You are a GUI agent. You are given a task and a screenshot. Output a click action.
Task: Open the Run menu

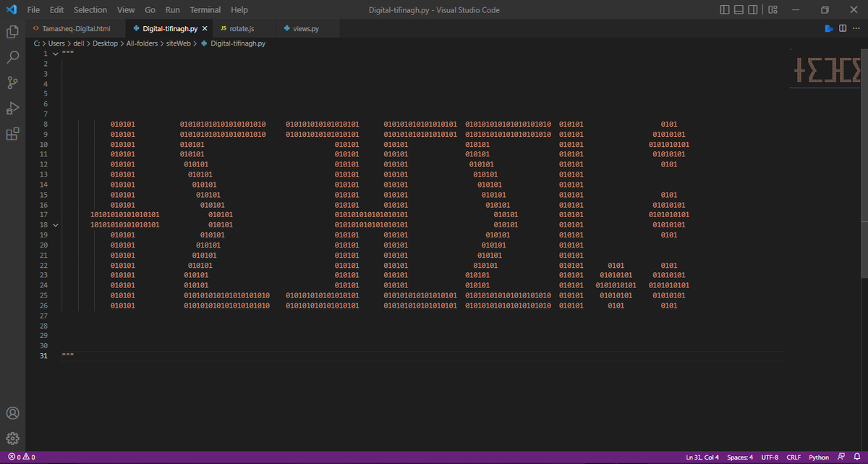[x=172, y=10]
